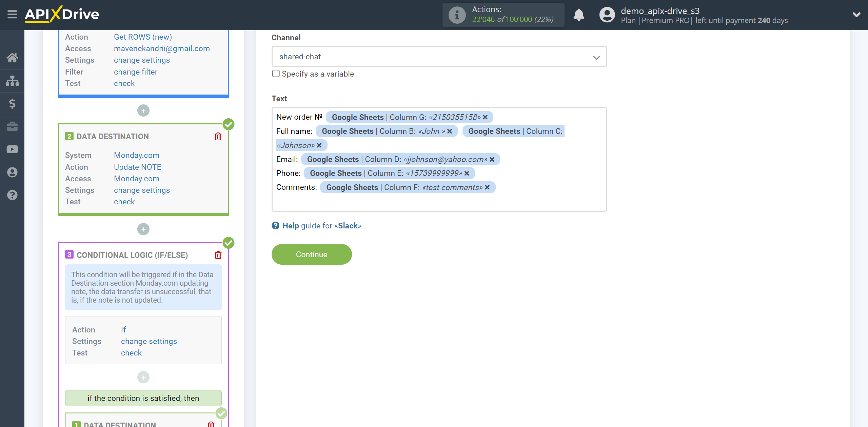Screen dimensions: 868x427
Task: Delete the Monday.com Data Destination block
Action: coord(218,136)
